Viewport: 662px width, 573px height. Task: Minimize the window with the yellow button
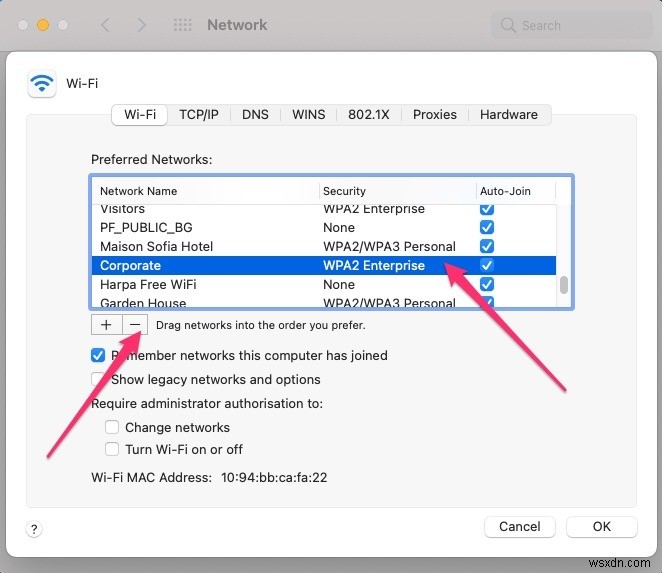click(43, 25)
